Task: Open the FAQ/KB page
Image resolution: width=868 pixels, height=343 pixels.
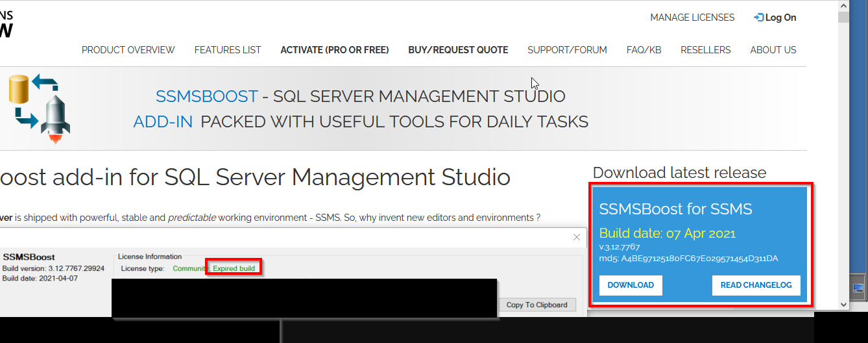Action: point(644,50)
